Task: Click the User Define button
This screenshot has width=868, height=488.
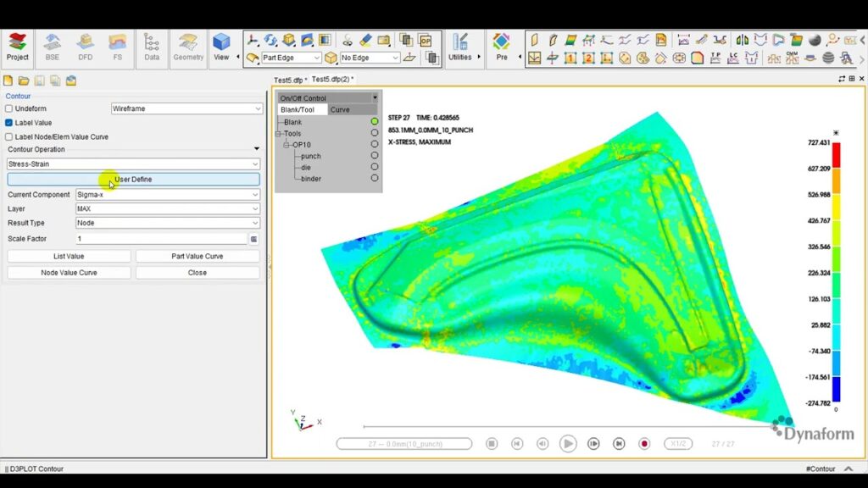Action: click(x=132, y=179)
